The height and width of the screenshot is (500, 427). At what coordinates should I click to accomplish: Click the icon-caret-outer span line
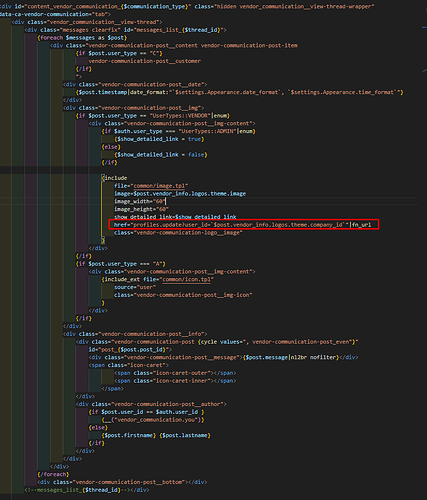click(x=175, y=373)
